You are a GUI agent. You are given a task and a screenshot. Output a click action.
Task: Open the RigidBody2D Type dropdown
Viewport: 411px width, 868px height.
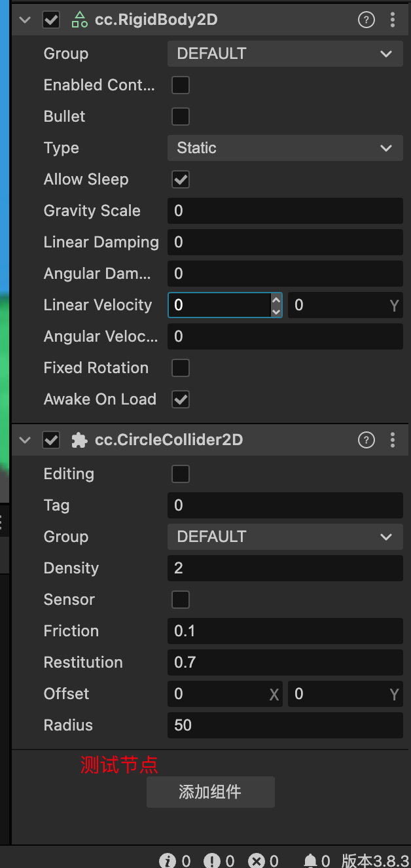285,148
